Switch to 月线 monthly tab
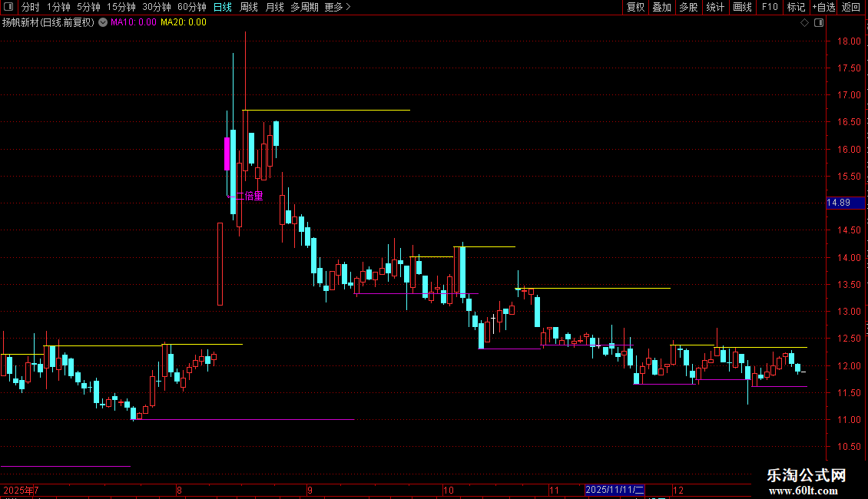868x499 pixels. pyautogui.click(x=274, y=7)
